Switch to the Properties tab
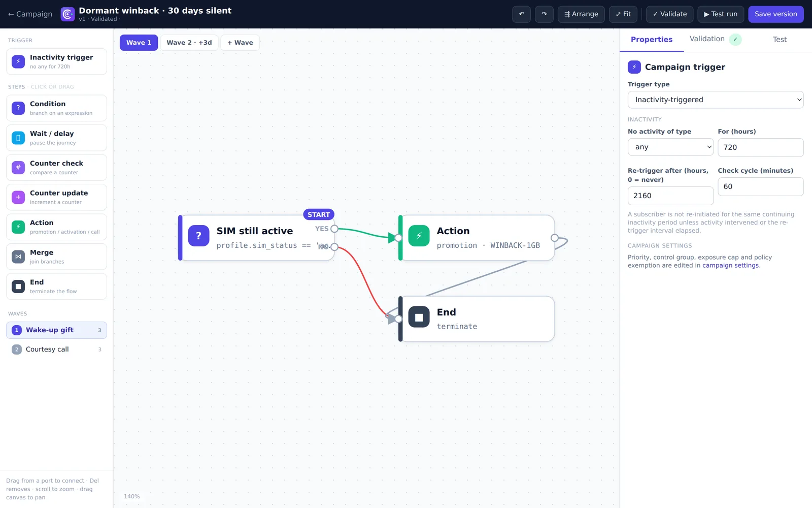Viewport: 812px width, 508px height. (x=651, y=40)
